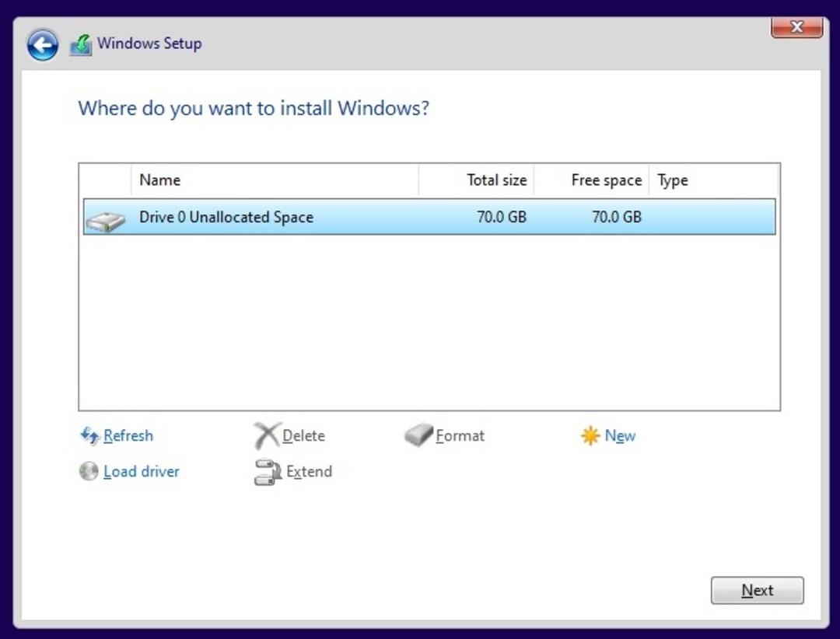Go back with the blue arrow button
840x639 pixels.
point(42,44)
